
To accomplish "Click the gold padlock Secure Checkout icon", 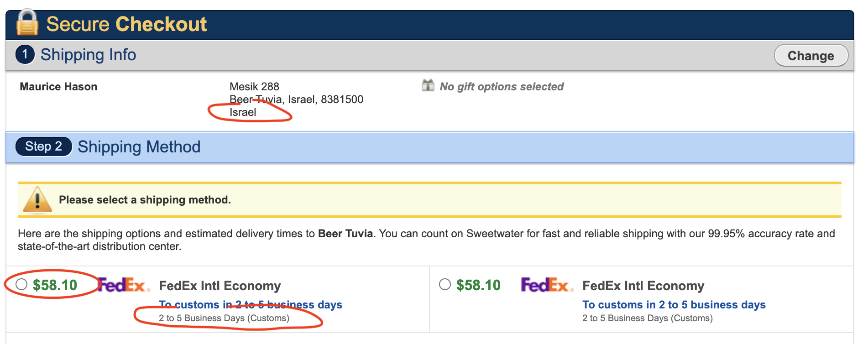I will point(27,22).
